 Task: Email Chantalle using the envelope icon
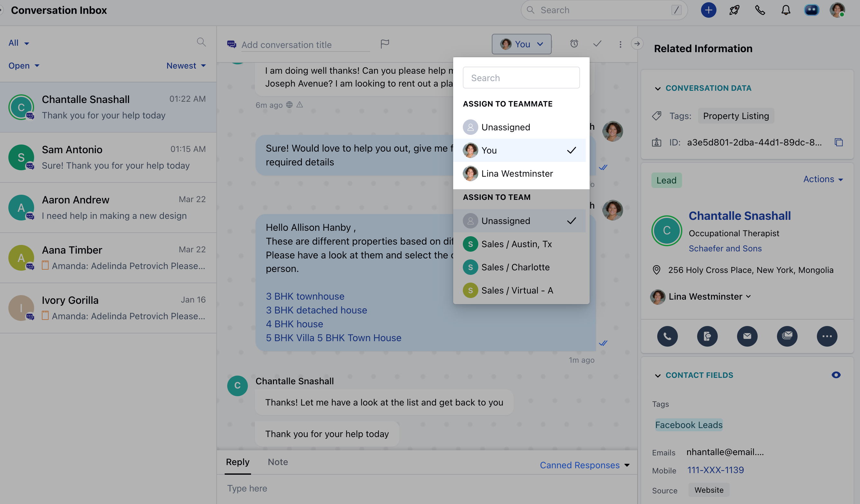pyautogui.click(x=747, y=336)
